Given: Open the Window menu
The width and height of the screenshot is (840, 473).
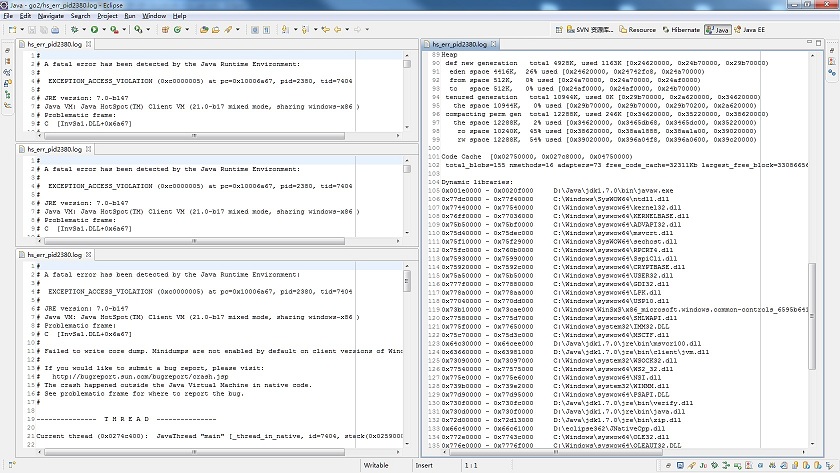Looking at the screenshot, I should tap(154, 16).
